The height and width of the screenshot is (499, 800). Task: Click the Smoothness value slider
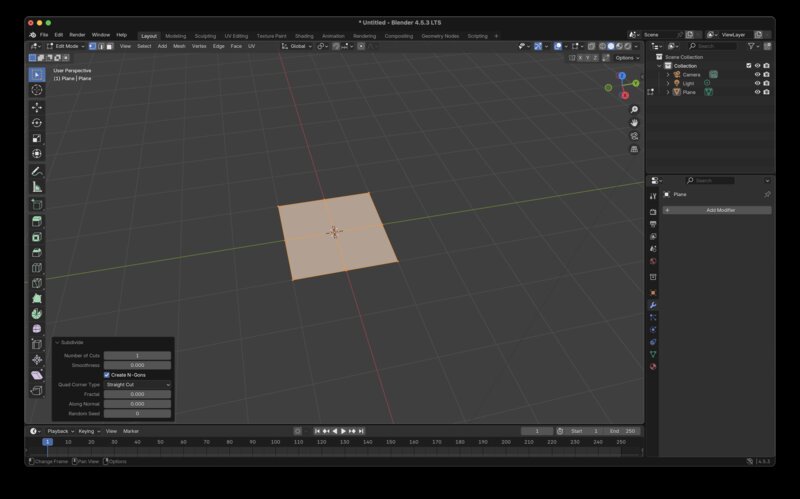point(138,365)
